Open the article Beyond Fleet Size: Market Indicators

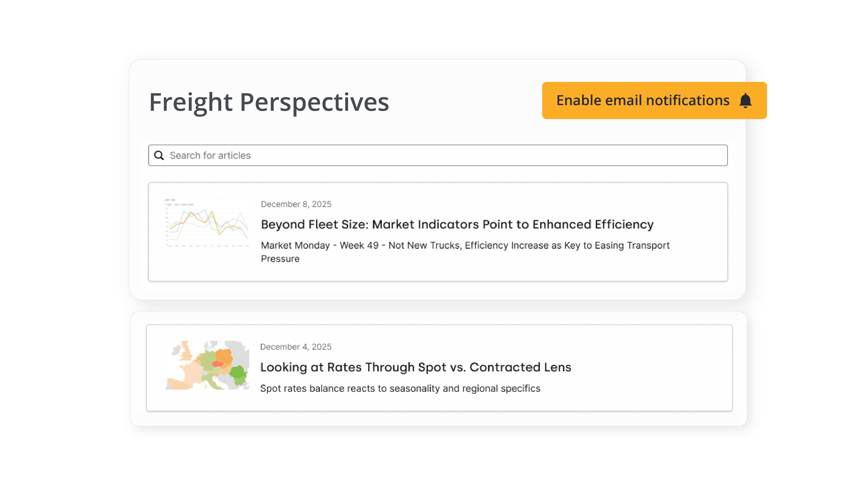(456, 224)
